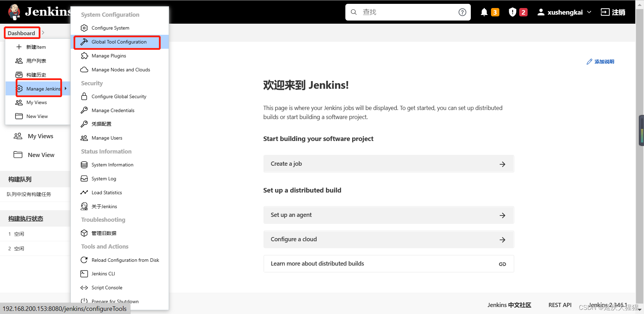Click the System Log tray icon

click(x=84, y=179)
